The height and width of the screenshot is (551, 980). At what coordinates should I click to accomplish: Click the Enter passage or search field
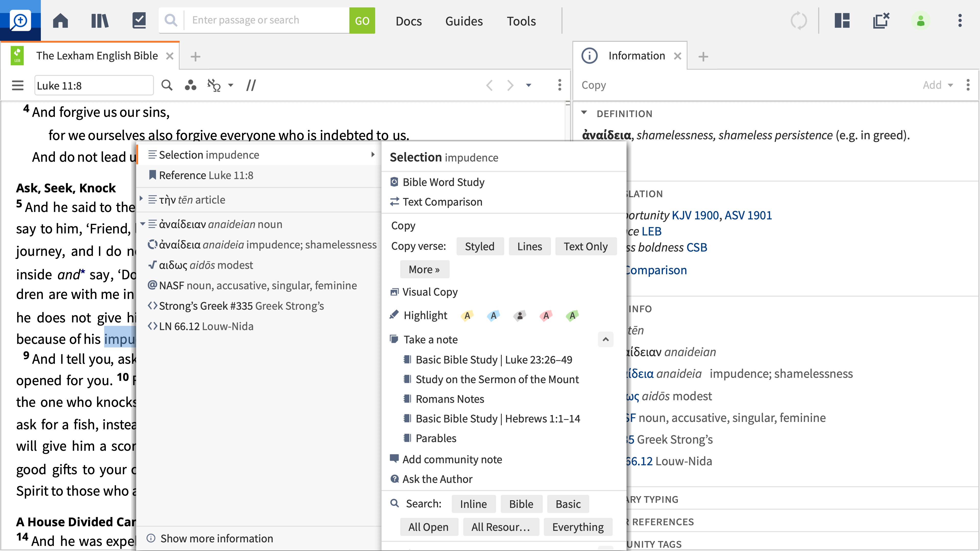click(x=267, y=20)
